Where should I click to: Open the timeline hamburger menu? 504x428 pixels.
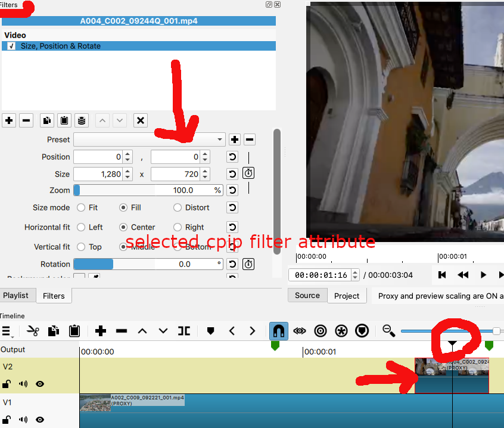tap(7, 331)
